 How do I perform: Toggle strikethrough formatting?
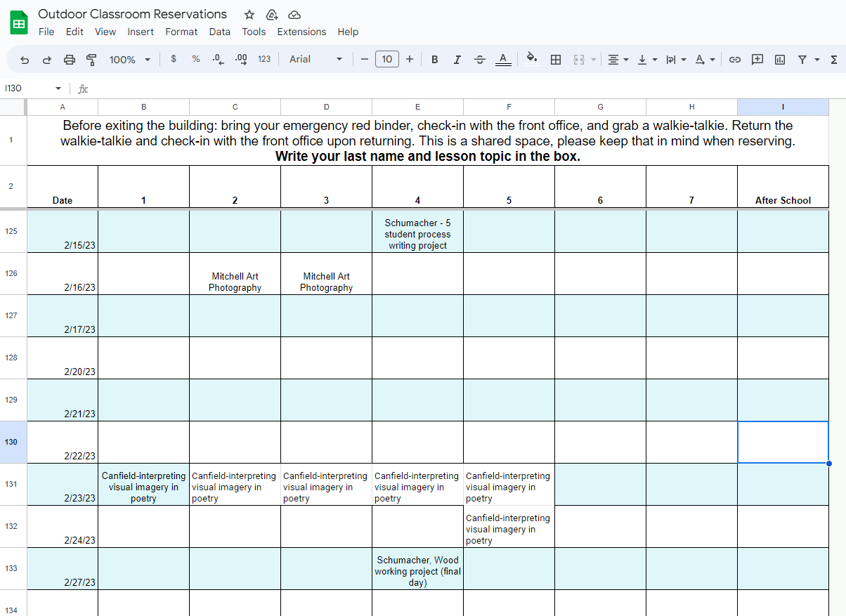point(480,60)
